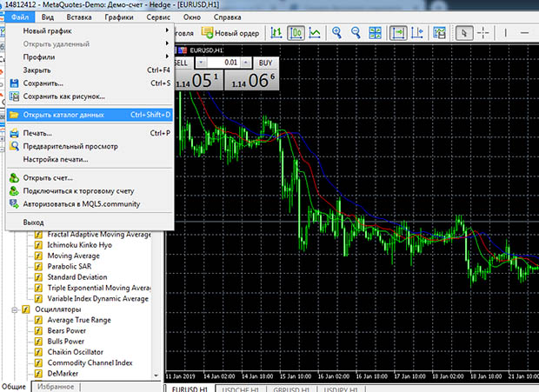
Task: Select Bulls Power indicator
Action: pyautogui.click(x=66, y=342)
